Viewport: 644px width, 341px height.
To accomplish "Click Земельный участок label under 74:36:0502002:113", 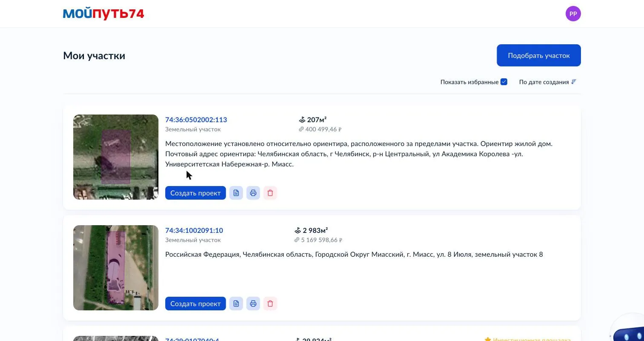I will (x=193, y=129).
